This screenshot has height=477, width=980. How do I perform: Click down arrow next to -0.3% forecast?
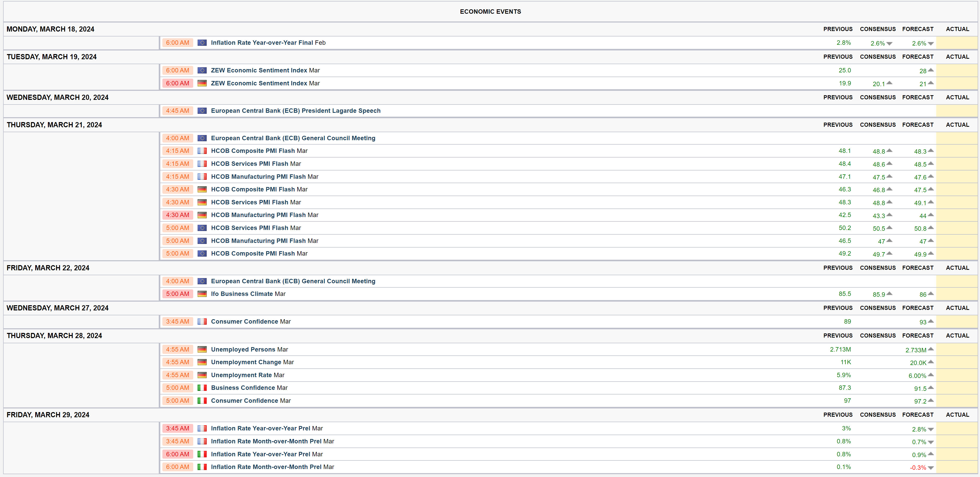click(x=931, y=468)
